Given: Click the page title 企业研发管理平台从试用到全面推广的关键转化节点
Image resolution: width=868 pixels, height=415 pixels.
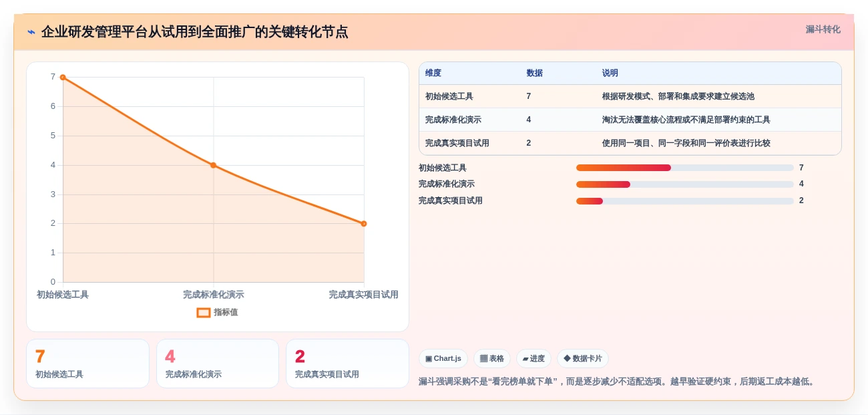Looking at the screenshot, I should point(194,32).
